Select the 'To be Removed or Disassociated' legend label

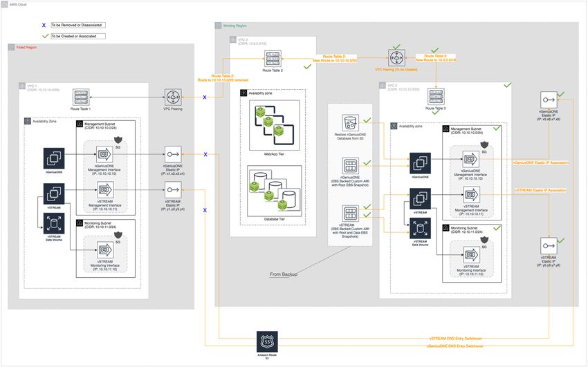coord(78,25)
